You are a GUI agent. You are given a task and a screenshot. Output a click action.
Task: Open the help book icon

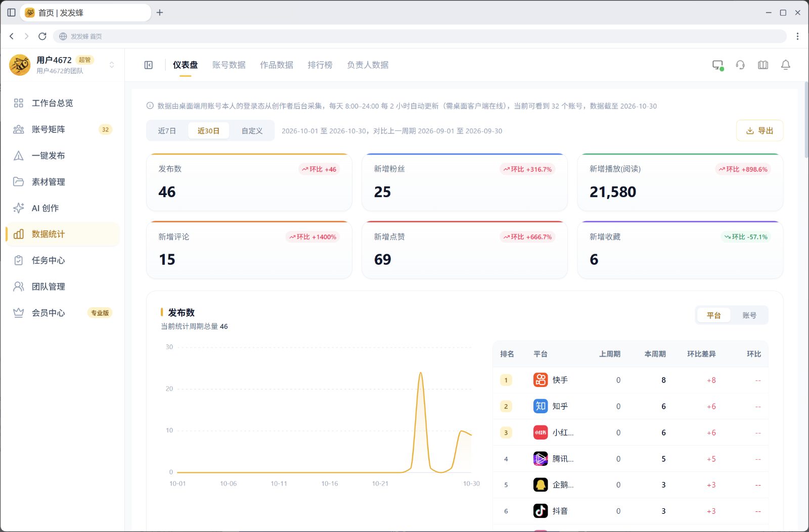tap(763, 65)
